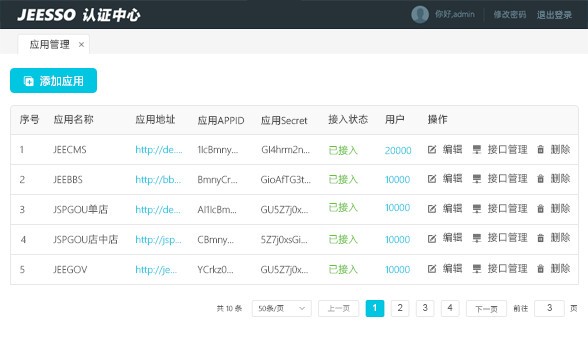Click the 你好,admin greeting text
Viewport: 588px width, 360px height.
click(x=454, y=14)
